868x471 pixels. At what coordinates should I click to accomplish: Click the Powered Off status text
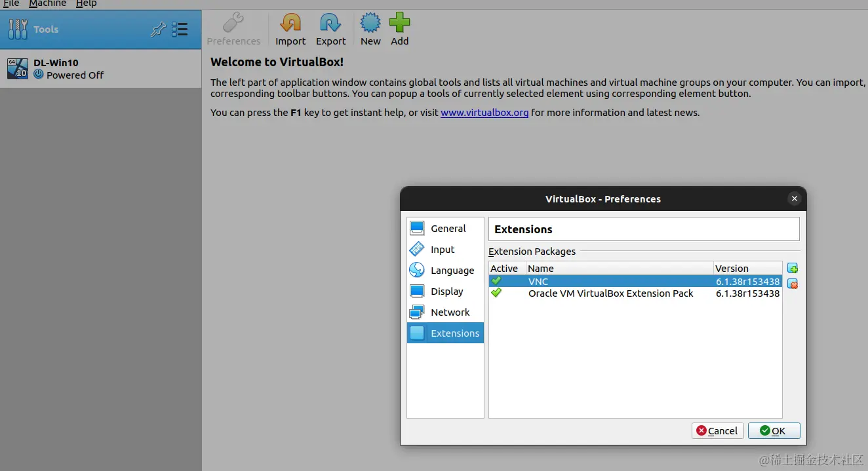tap(75, 75)
